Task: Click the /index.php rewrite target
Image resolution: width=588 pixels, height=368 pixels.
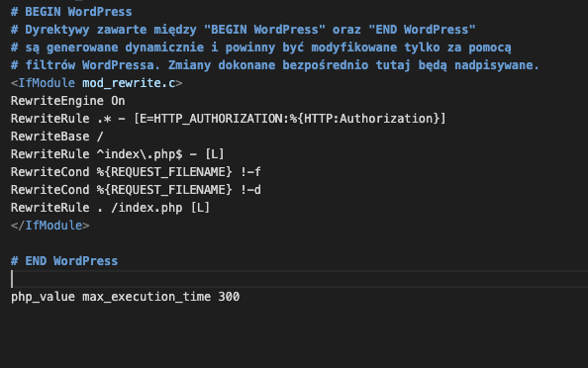Action: pyautogui.click(x=147, y=208)
